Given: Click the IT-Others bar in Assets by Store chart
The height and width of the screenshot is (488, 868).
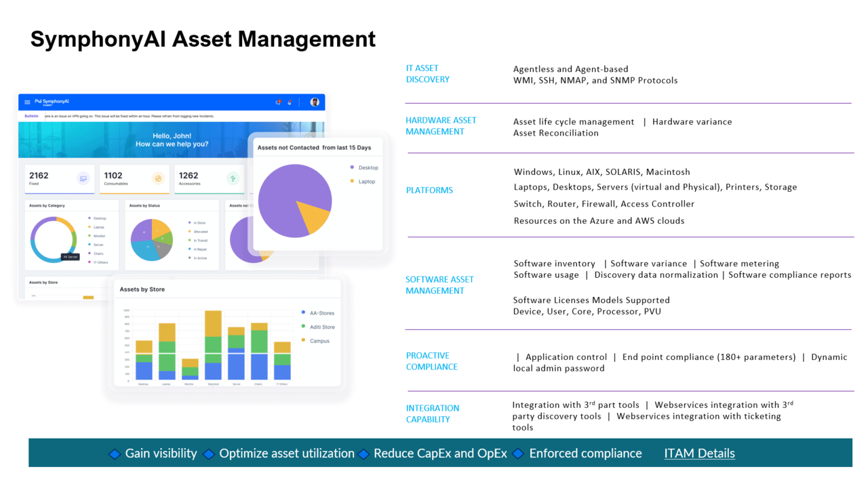Looking at the screenshot, I should coord(282,361).
